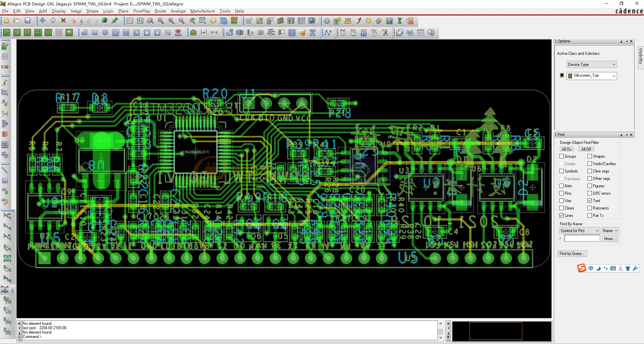Click the Zoom In magnifier icon
644x344 pixels.
click(x=171, y=21)
